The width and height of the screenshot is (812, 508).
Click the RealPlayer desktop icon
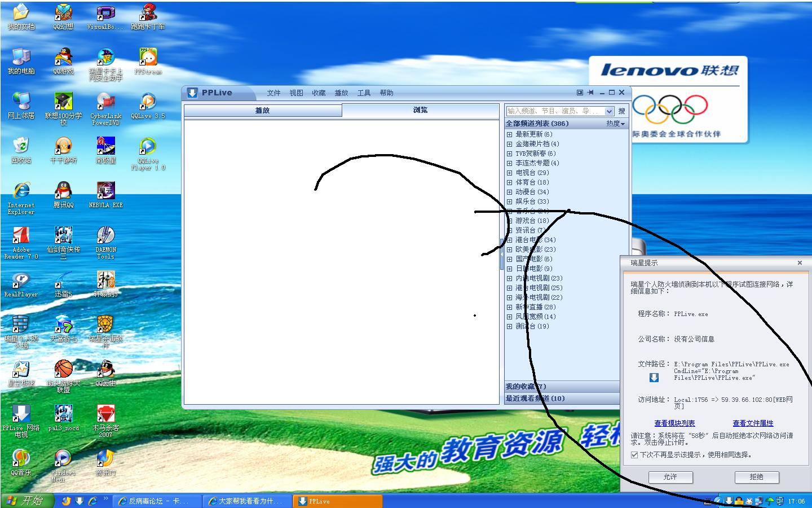[x=21, y=284]
